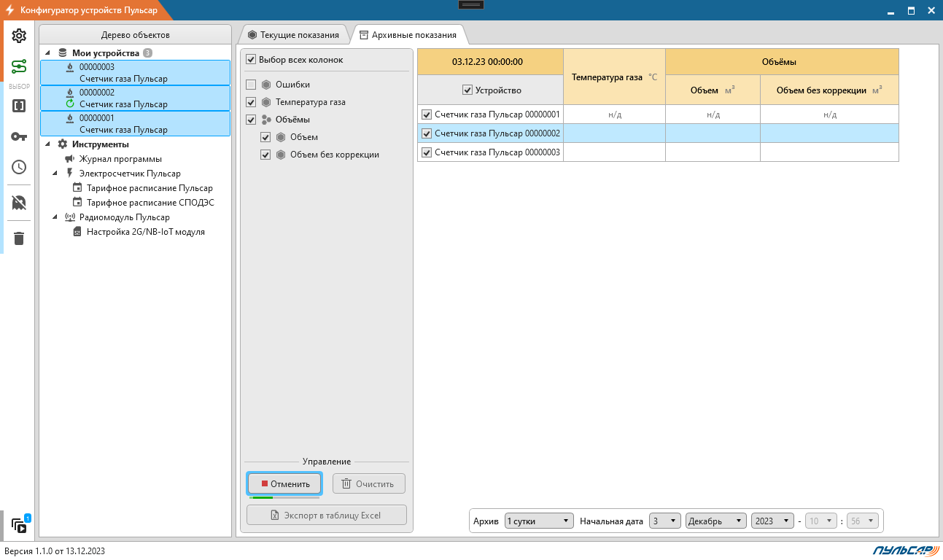Click the gear icon beside Инструменты
The height and width of the screenshot is (560, 943).
[x=63, y=144]
